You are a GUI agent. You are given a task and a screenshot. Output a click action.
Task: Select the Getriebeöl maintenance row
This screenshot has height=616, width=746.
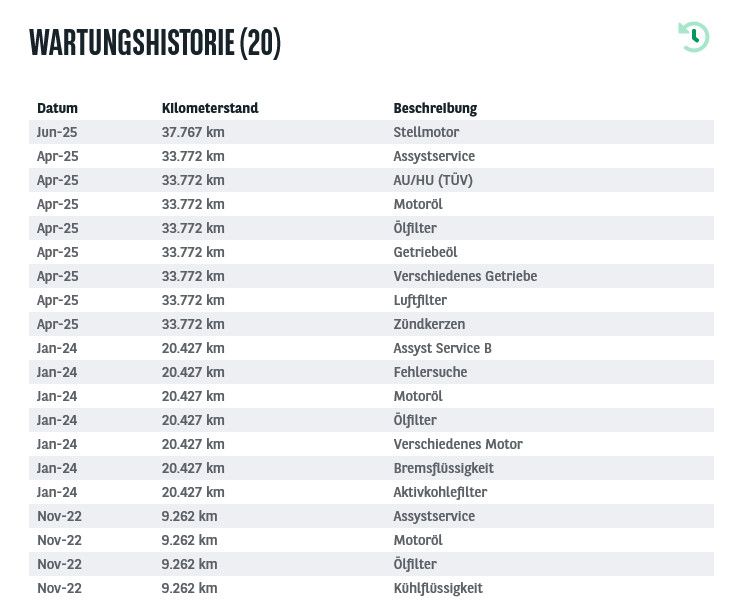[425, 252]
